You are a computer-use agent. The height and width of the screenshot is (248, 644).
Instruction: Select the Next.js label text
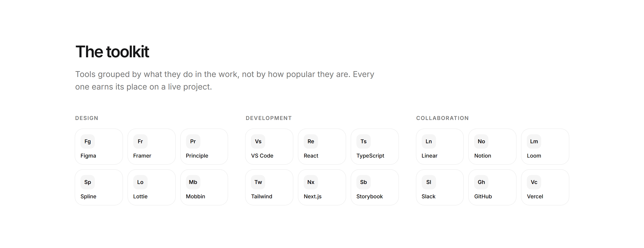coord(313,197)
